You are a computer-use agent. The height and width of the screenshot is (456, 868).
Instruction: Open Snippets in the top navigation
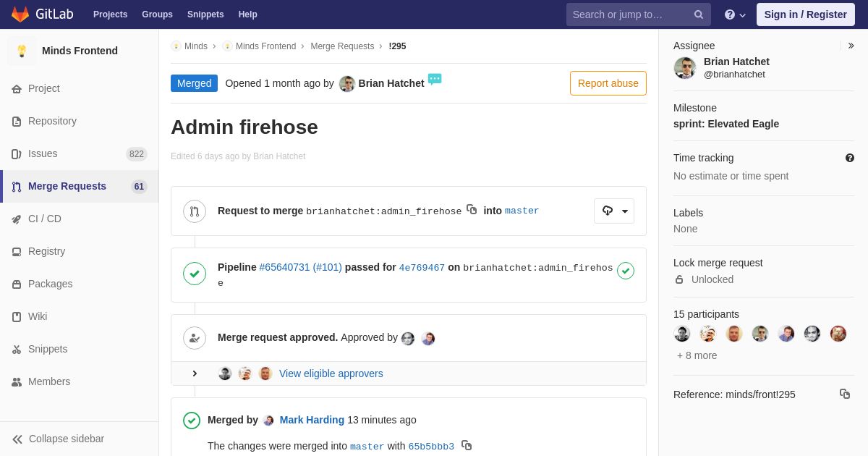coord(205,14)
